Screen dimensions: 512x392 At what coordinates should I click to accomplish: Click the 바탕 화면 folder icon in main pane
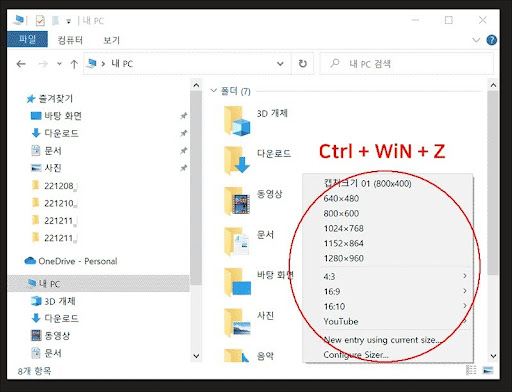pos(237,282)
